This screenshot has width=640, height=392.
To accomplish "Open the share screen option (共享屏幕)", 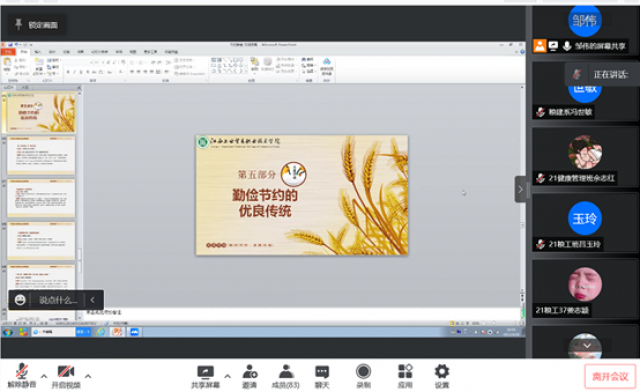I will [205, 376].
